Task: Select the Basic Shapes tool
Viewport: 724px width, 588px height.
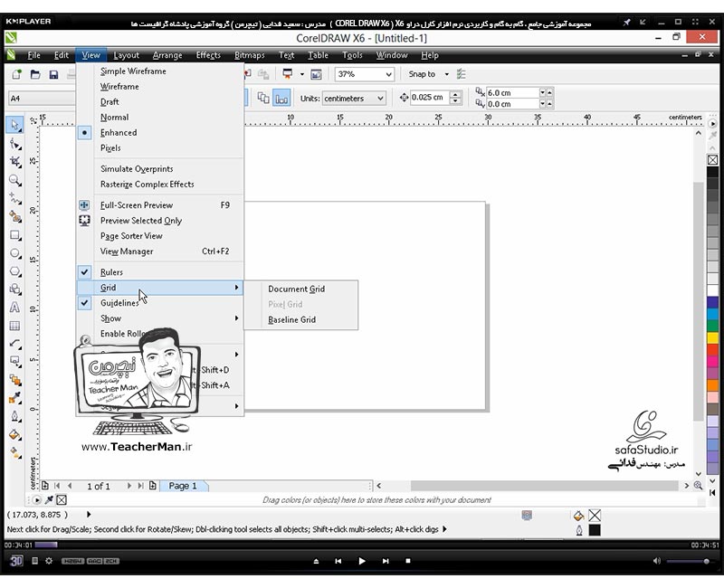Action: coord(14,289)
